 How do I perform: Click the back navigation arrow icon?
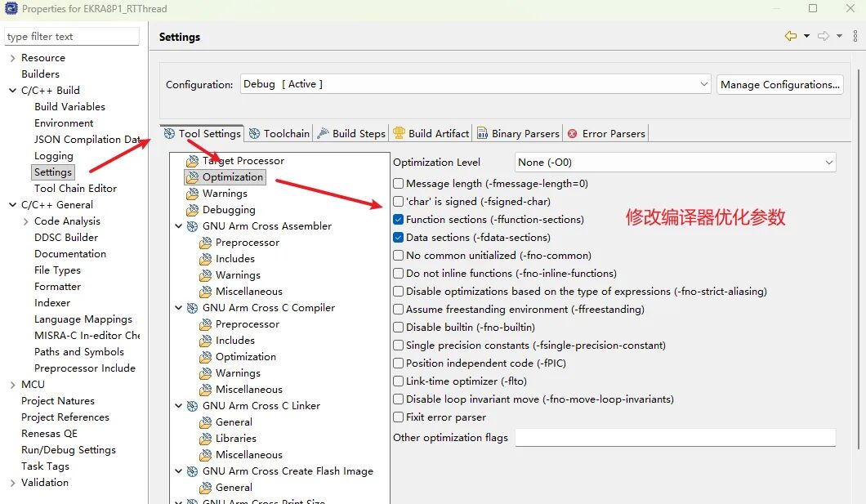(790, 36)
